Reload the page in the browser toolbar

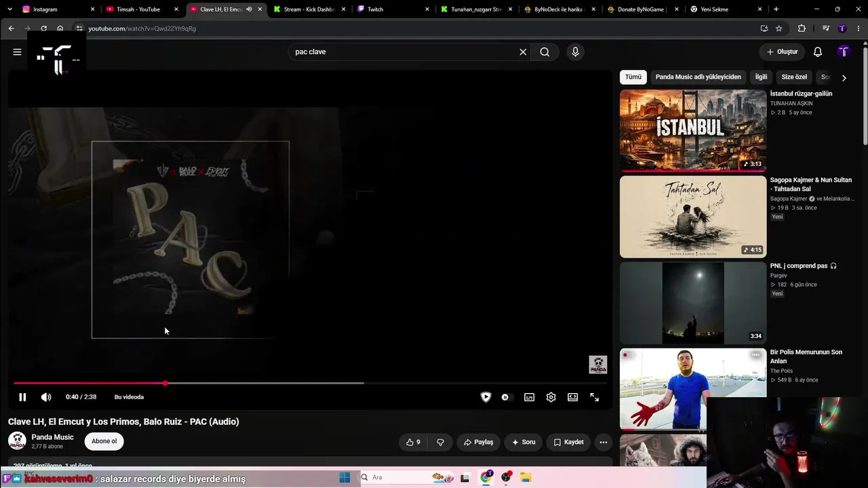coord(43,28)
